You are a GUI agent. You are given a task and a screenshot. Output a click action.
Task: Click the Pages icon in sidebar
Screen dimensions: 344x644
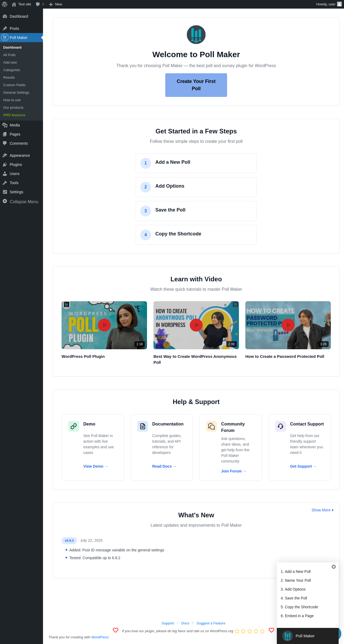(x=5, y=134)
